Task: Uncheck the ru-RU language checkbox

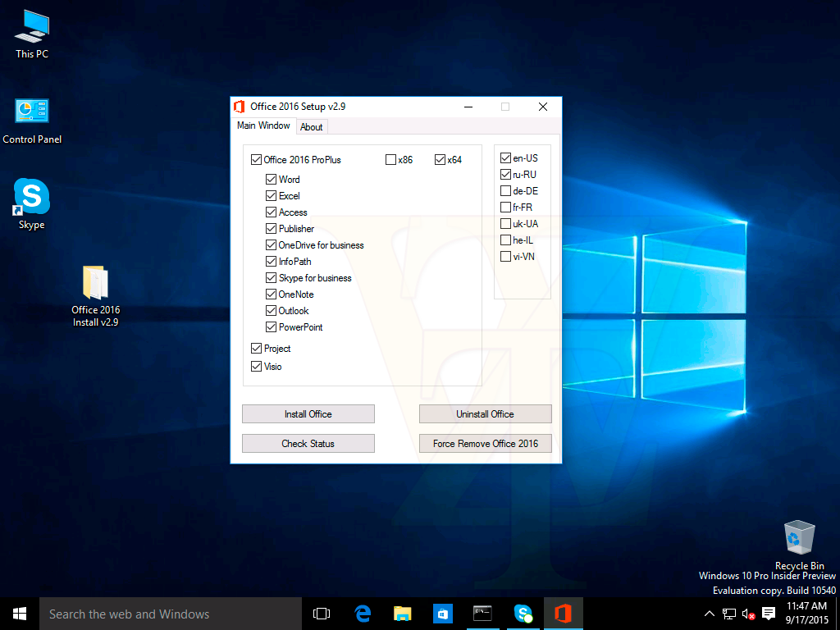Action: coord(505,175)
